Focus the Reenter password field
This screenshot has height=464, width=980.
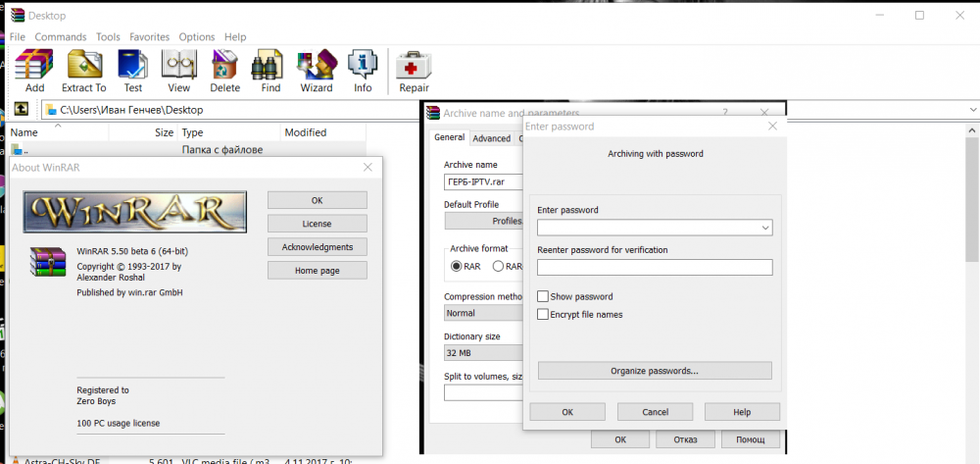point(655,268)
